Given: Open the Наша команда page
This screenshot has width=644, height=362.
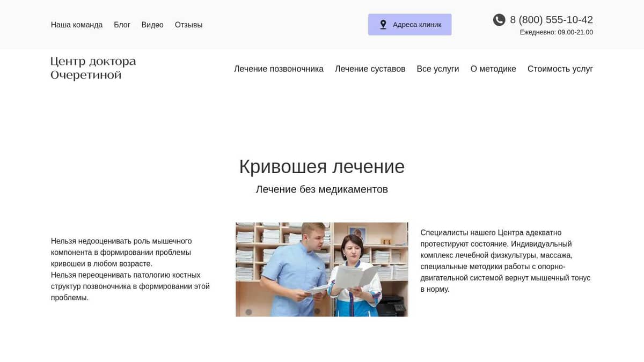Looking at the screenshot, I should tap(77, 24).
